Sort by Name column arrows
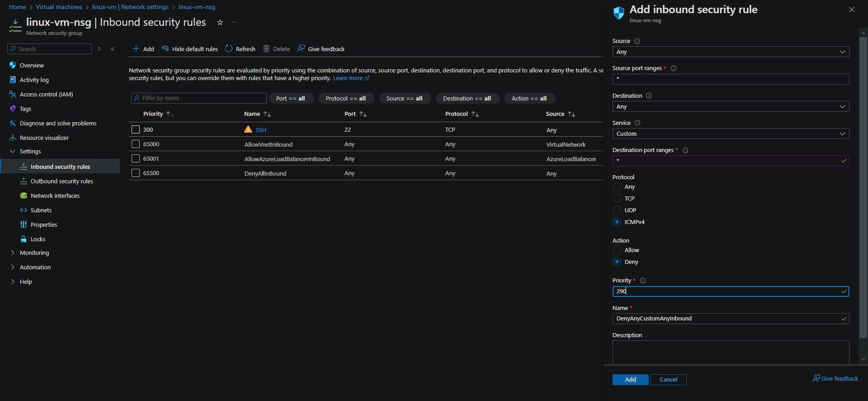 point(267,114)
